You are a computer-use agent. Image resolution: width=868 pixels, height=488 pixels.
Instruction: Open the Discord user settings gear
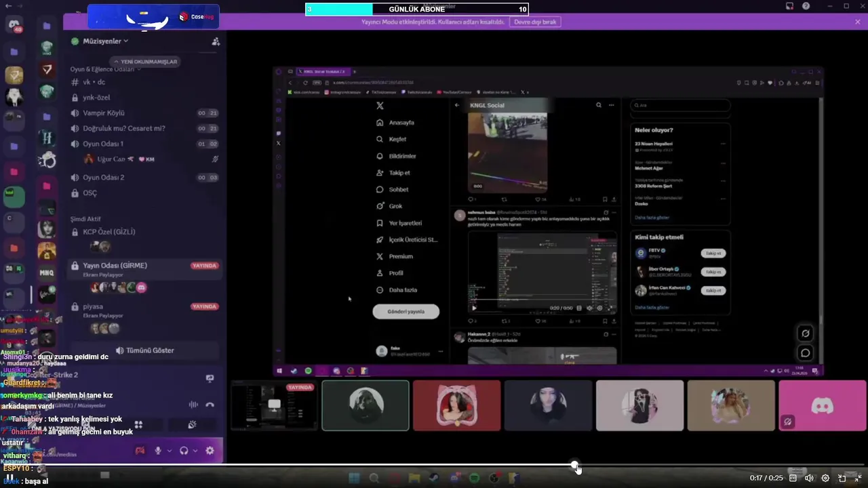210,451
